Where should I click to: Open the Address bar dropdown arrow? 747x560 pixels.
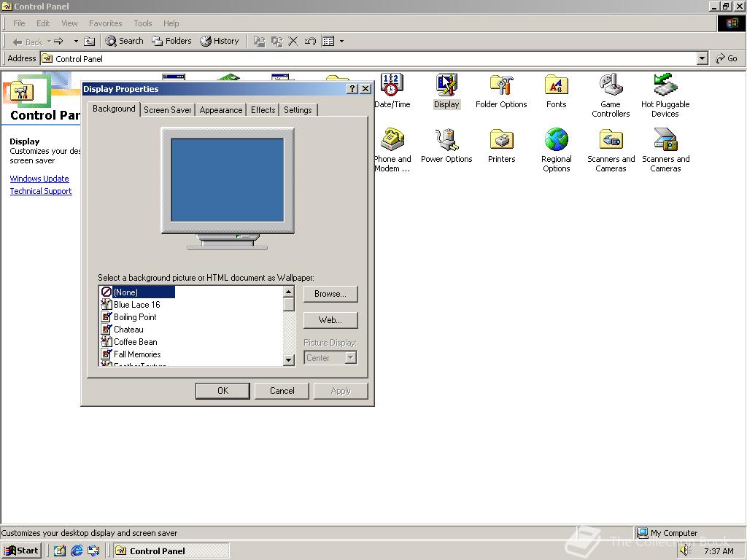tap(702, 58)
